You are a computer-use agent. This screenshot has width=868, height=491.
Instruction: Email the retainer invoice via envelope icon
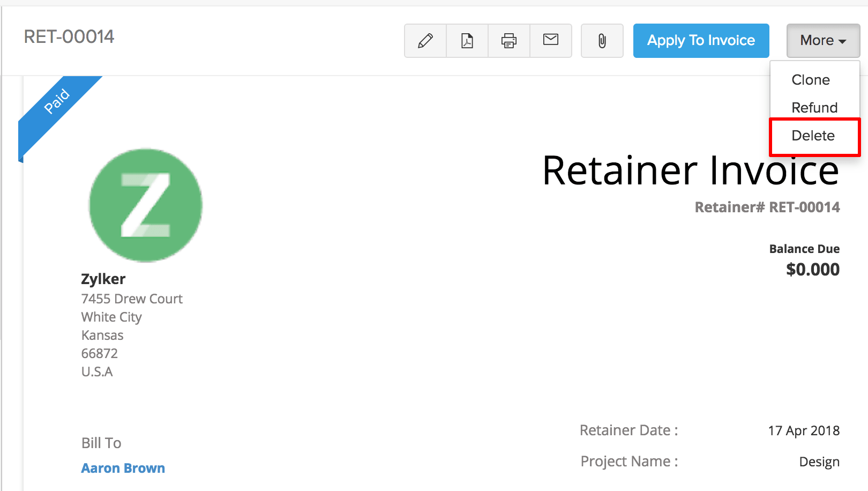pos(551,40)
